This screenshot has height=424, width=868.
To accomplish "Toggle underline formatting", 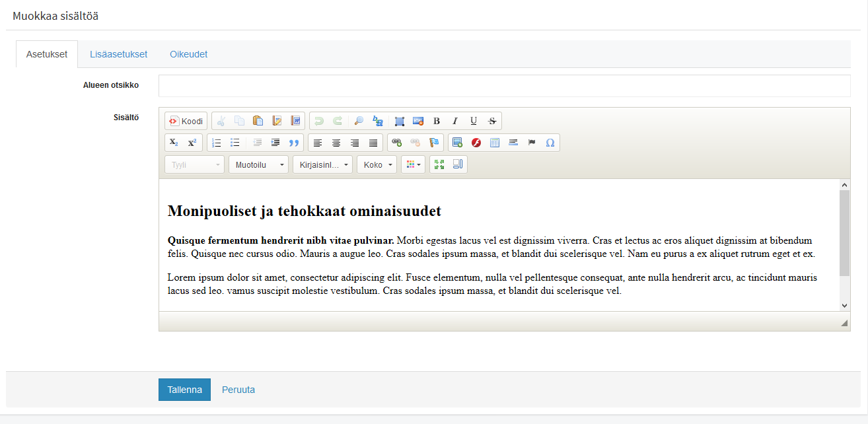I will (x=474, y=121).
